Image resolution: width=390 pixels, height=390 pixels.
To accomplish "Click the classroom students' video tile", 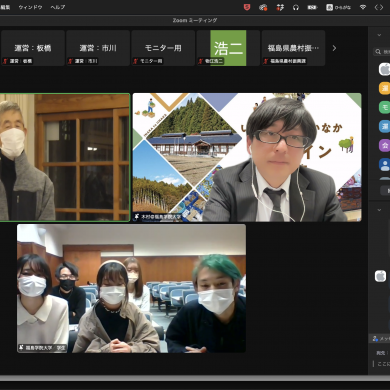I will tap(131, 288).
